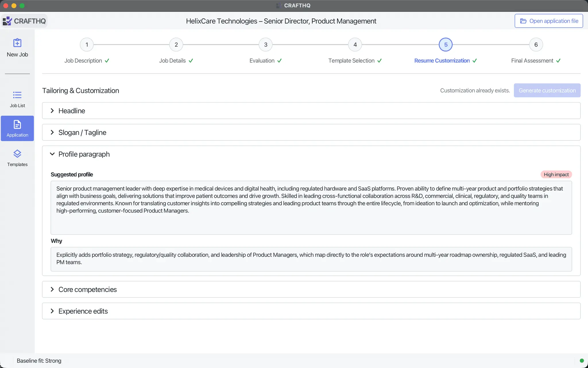Image resolution: width=588 pixels, height=368 pixels.
Task: Click Open application file button
Action: [549, 21]
